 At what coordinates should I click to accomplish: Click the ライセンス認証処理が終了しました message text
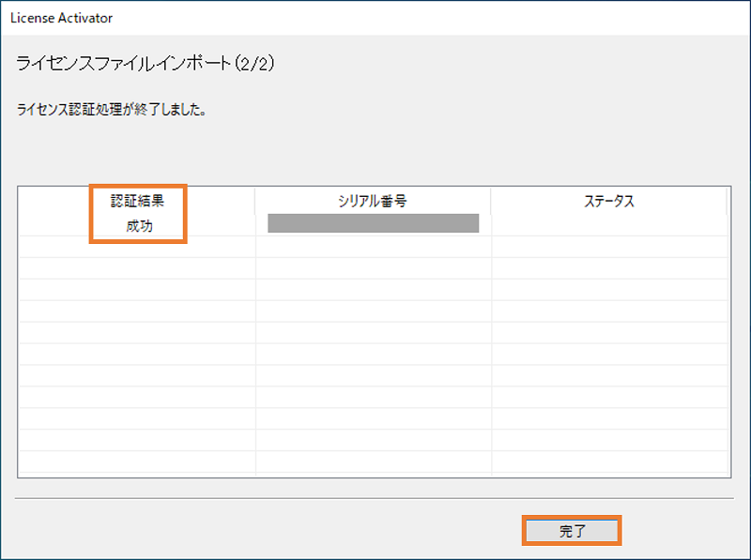pyautogui.click(x=112, y=110)
